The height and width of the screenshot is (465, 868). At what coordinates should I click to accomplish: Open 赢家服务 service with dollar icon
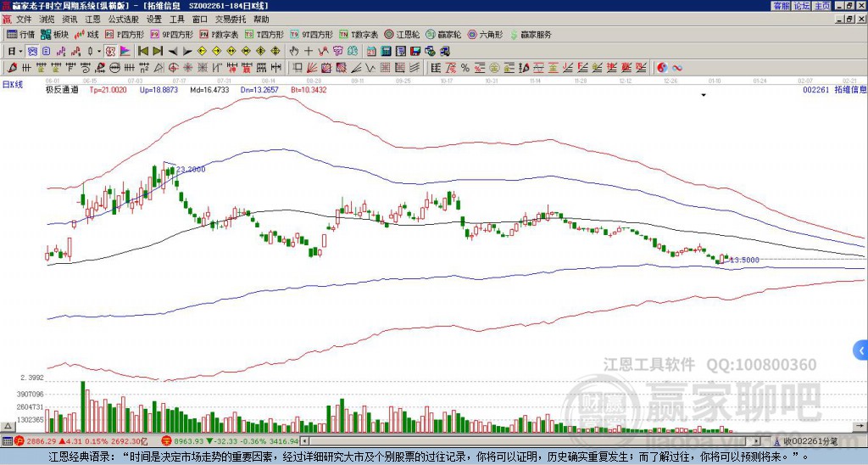coord(531,34)
